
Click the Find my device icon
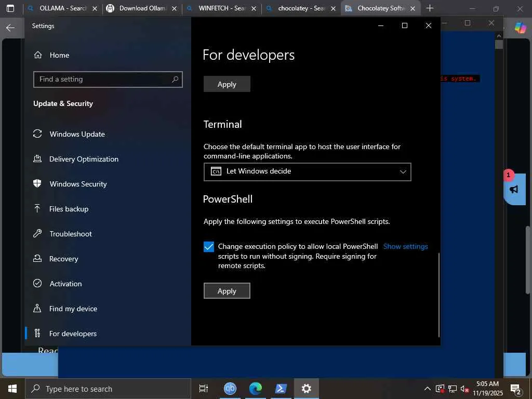click(37, 308)
